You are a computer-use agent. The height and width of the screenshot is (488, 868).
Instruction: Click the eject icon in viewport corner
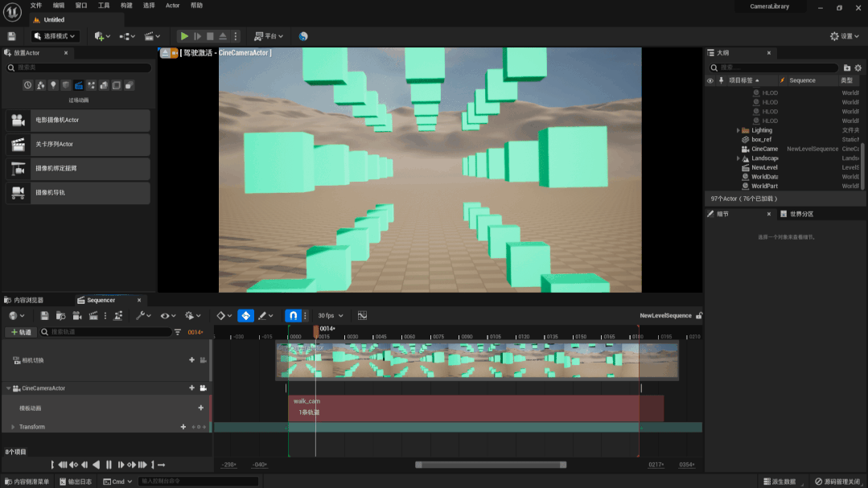point(165,53)
